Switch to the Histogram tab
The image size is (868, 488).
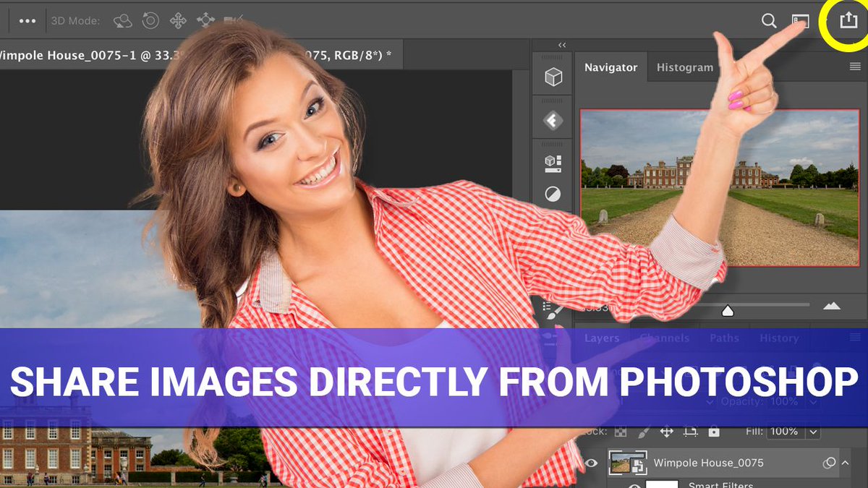tap(684, 67)
